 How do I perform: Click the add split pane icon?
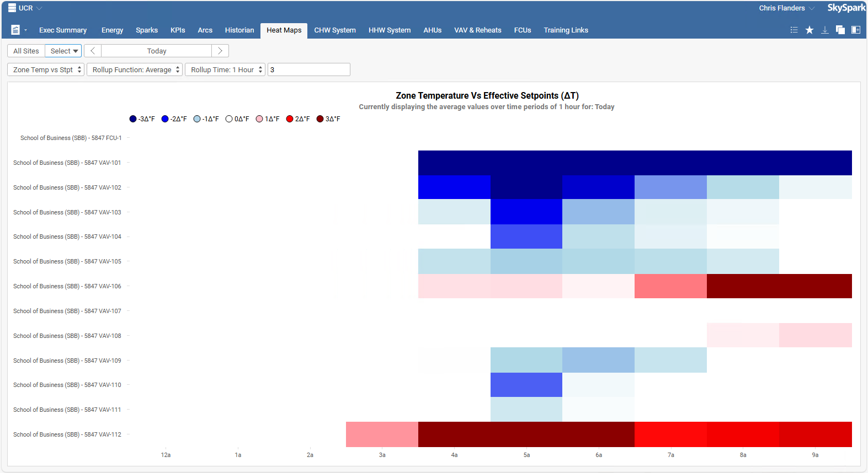pos(855,30)
